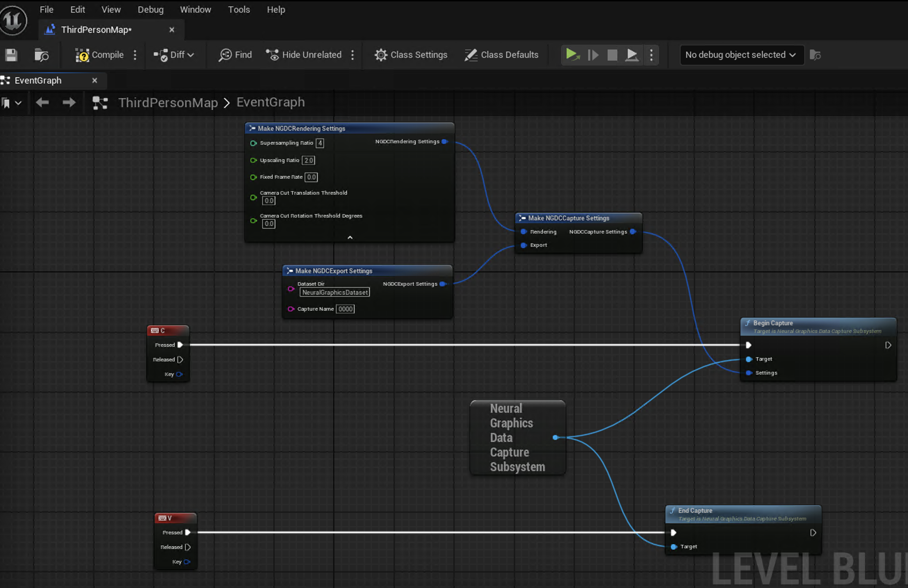Open Class Defaults
The height and width of the screenshot is (588, 908).
click(502, 55)
